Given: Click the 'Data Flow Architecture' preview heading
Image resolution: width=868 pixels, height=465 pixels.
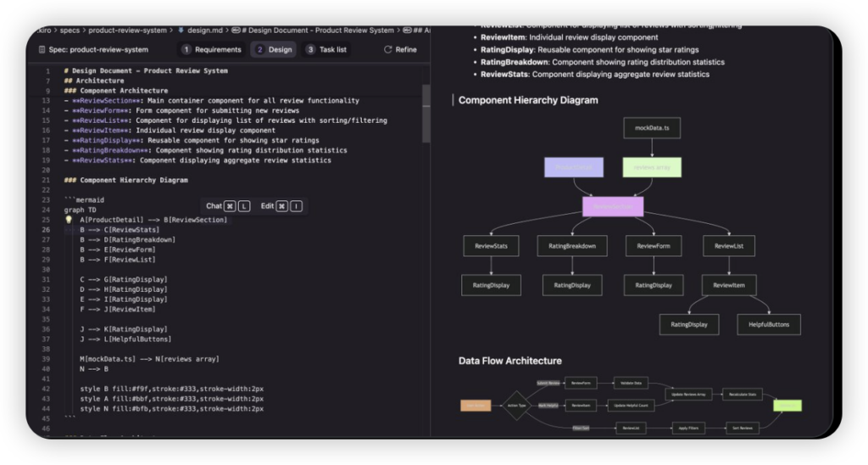Looking at the screenshot, I should (x=509, y=361).
